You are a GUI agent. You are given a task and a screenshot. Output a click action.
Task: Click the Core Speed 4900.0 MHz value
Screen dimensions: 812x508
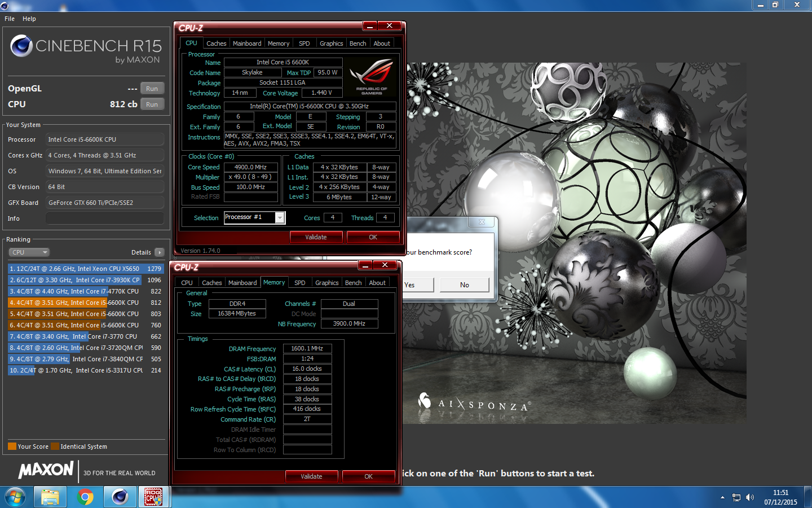click(x=250, y=167)
